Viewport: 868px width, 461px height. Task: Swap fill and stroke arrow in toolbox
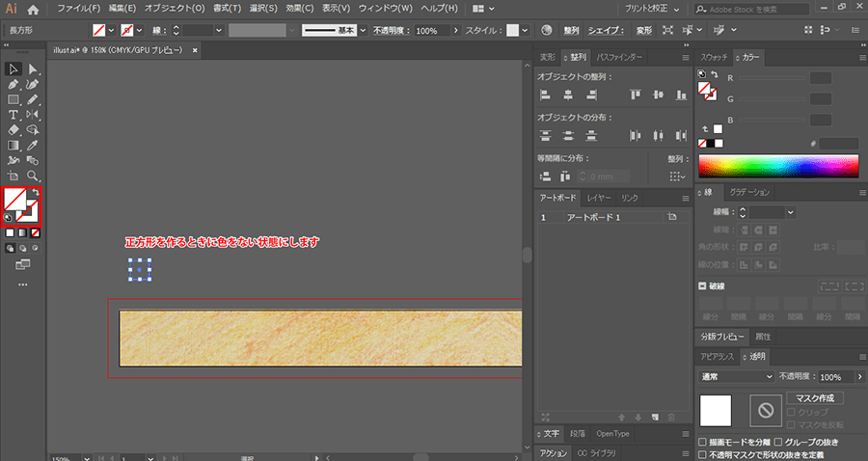click(x=36, y=192)
